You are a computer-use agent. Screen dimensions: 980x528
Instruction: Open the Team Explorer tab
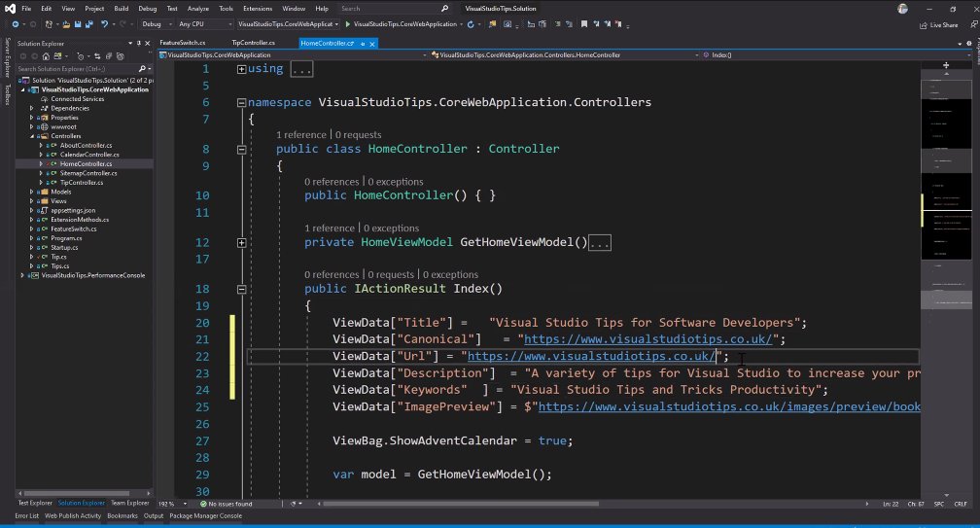pos(130,503)
